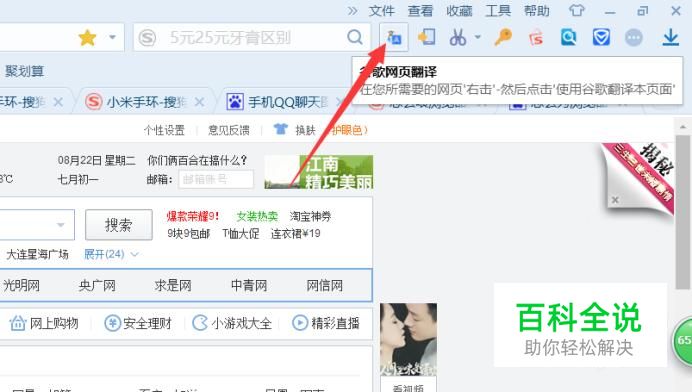Open the 查看 menu
This screenshot has height=392, width=692.
click(x=420, y=11)
